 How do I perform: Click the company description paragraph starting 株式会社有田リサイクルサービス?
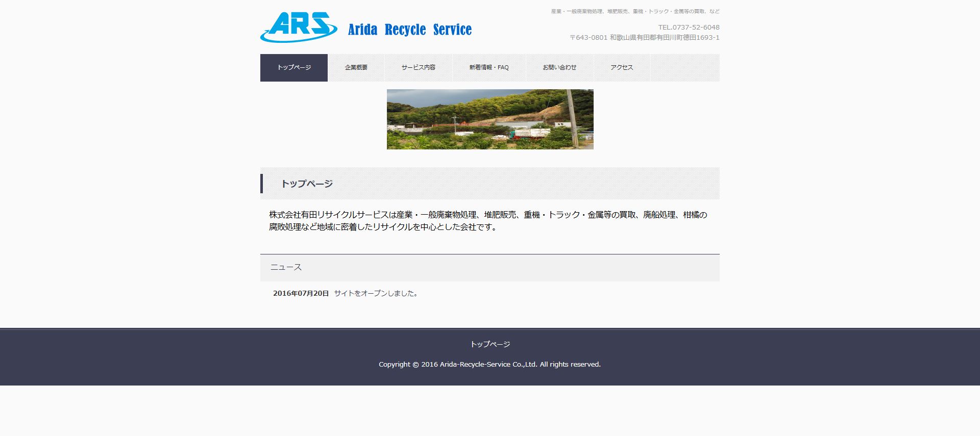488,221
